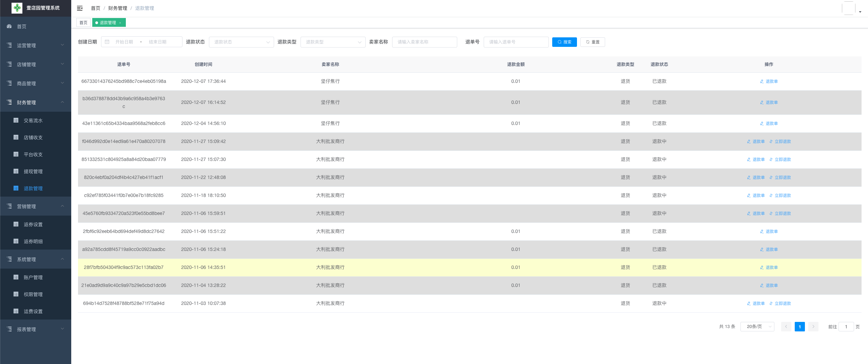Click the dashboard icon beside 首页
The width and height of the screenshot is (868, 364).
coord(9,26)
